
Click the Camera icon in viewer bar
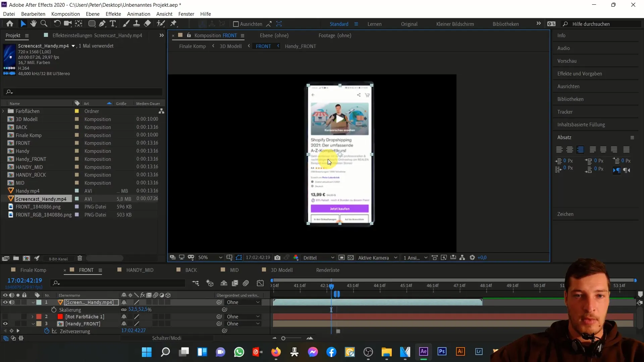(277, 257)
